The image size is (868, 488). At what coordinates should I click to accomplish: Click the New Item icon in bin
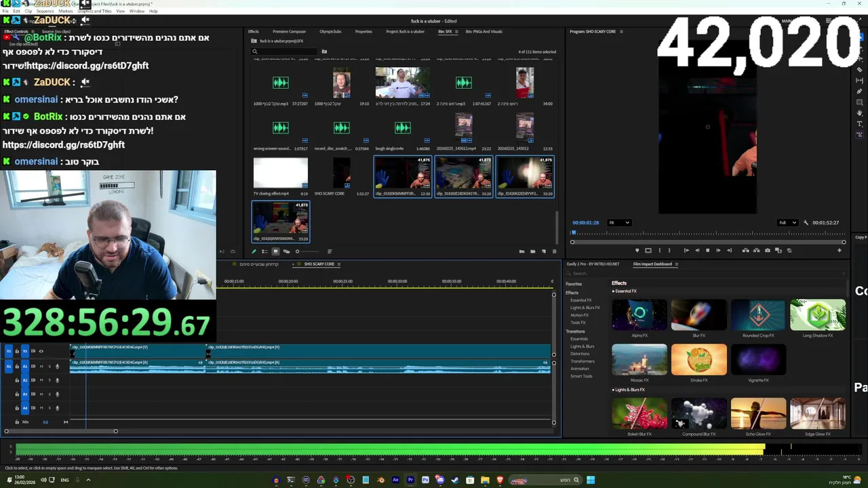(x=544, y=251)
